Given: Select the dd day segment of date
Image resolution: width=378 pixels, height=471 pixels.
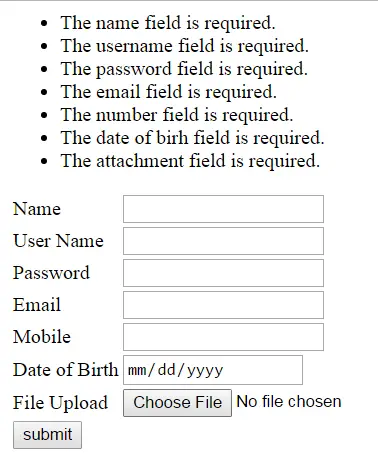Looking at the screenshot, I should 166,370.
